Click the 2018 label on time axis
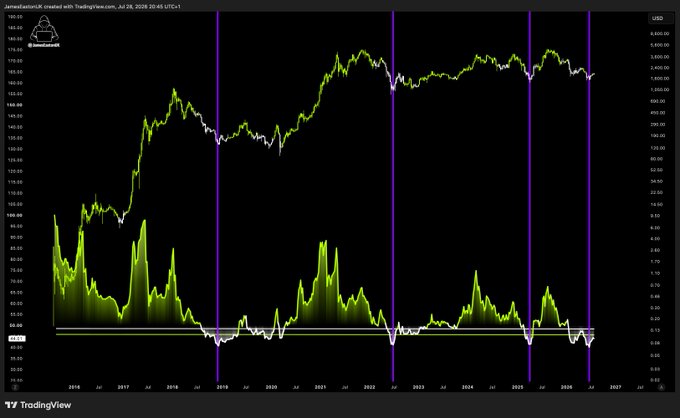The width and height of the screenshot is (680, 418). (x=172, y=387)
